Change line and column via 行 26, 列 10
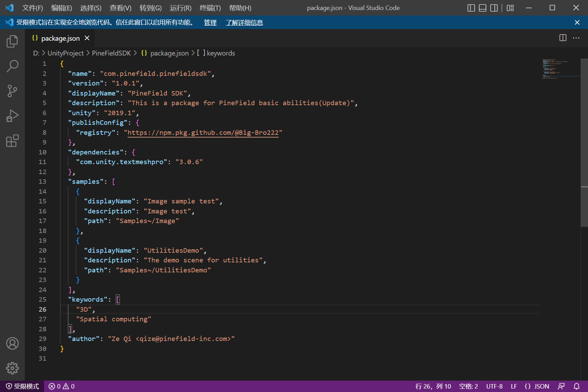Image resolution: width=588 pixels, height=392 pixels. coord(433,386)
